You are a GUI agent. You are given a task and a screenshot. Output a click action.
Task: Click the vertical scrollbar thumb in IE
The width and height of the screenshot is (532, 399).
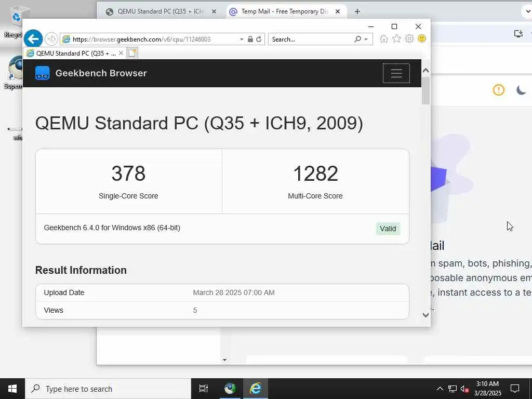coord(426,90)
